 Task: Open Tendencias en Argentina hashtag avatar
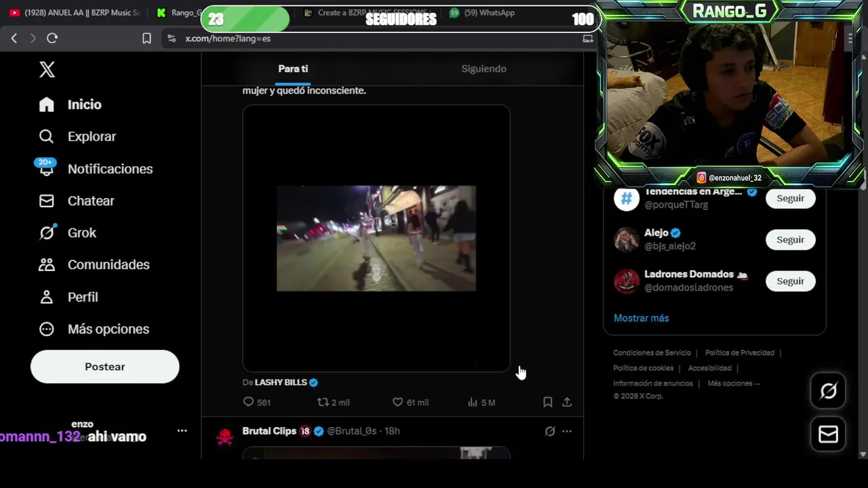[627, 199]
